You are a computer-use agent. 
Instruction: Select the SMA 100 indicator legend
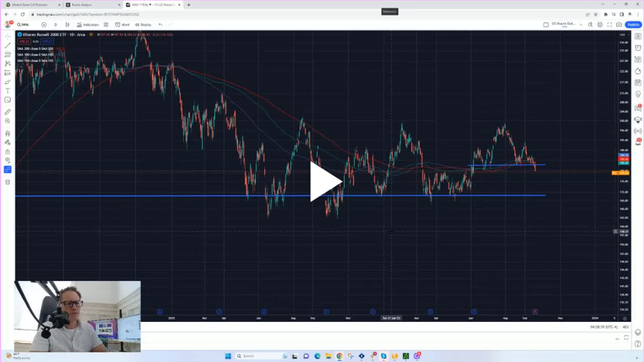(35, 55)
